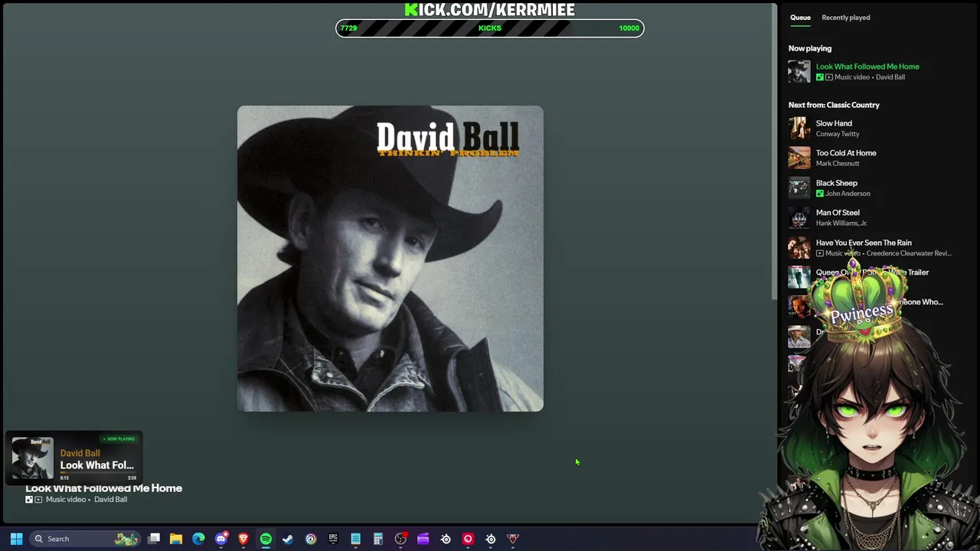The image size is (980, 551).
Task: Click the green badge icon beside Music video at the bottom left
Action: coord(29,500)
